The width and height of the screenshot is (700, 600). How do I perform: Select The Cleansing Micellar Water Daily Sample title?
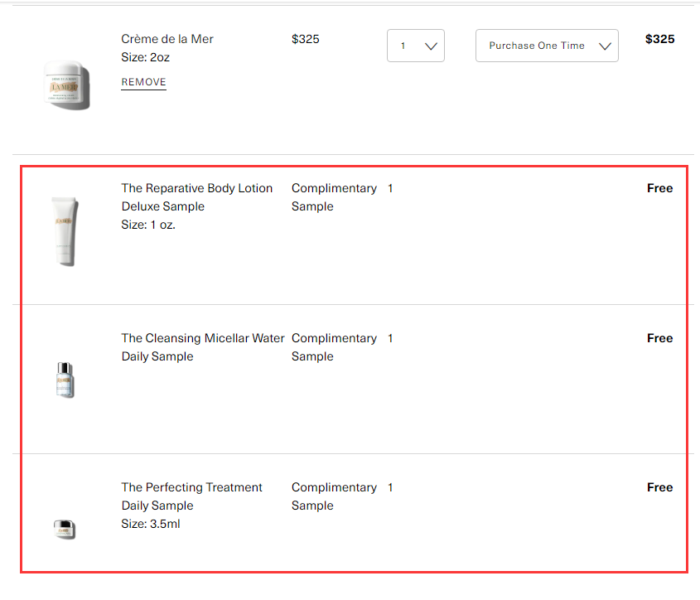[x=202, y=347]
